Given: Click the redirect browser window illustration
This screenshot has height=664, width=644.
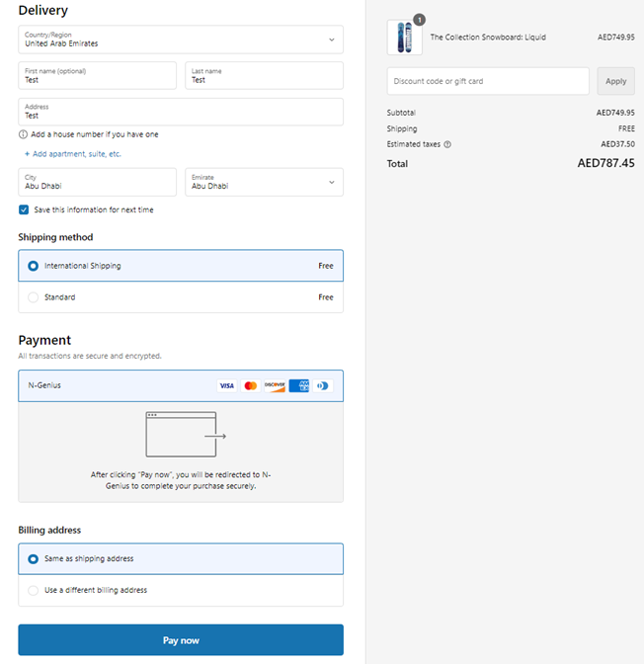Looking at the screenshot, I should pyautogui.click(x=186, y=435).
